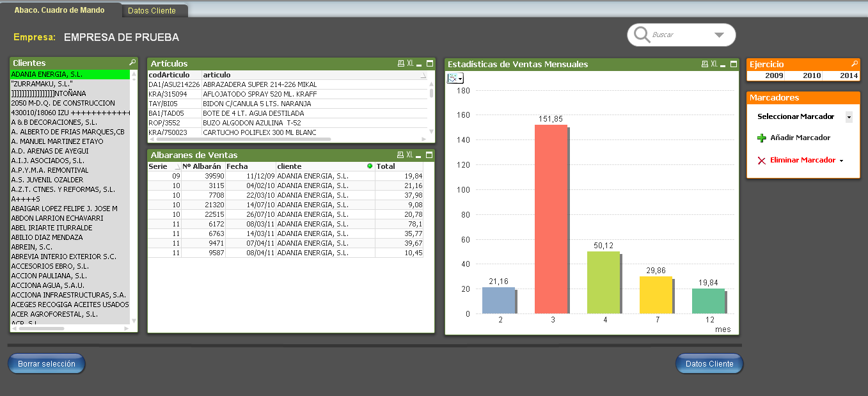The width and height of the screenshot is (868, 396).
Task: Open the Buscar field dropdown arrow
Action: coord(719,35)
